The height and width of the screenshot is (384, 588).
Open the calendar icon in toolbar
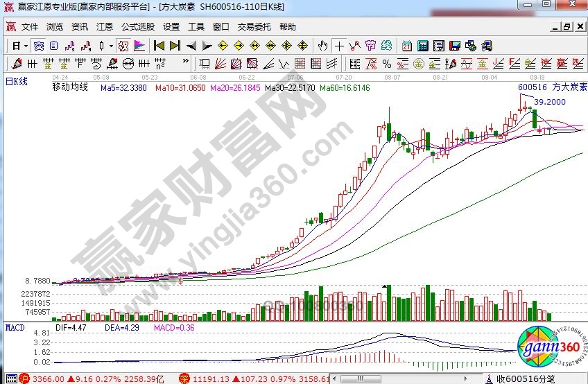pos(406,46)
